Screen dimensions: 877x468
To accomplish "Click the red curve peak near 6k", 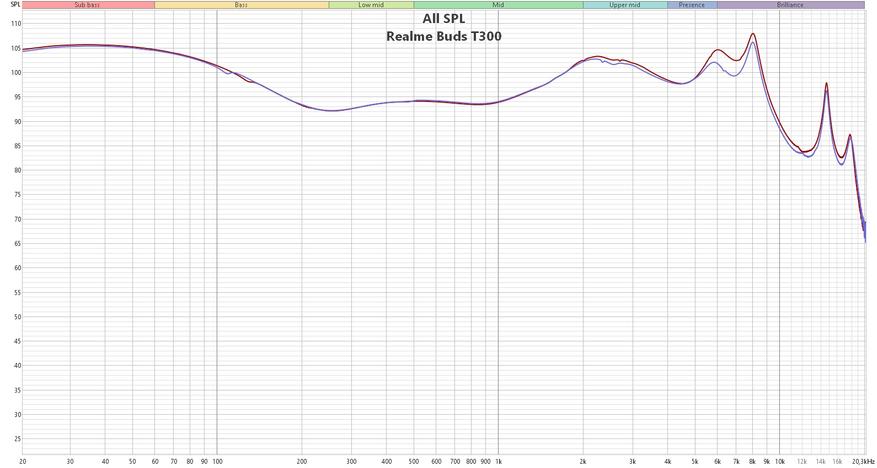I will 717,50.
